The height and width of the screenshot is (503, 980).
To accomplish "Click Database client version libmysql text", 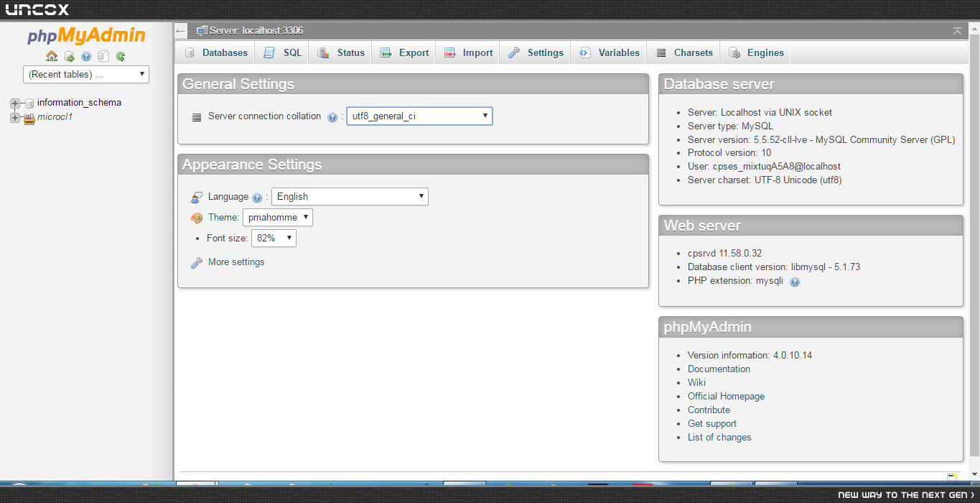I will click(x=774, y=267).
